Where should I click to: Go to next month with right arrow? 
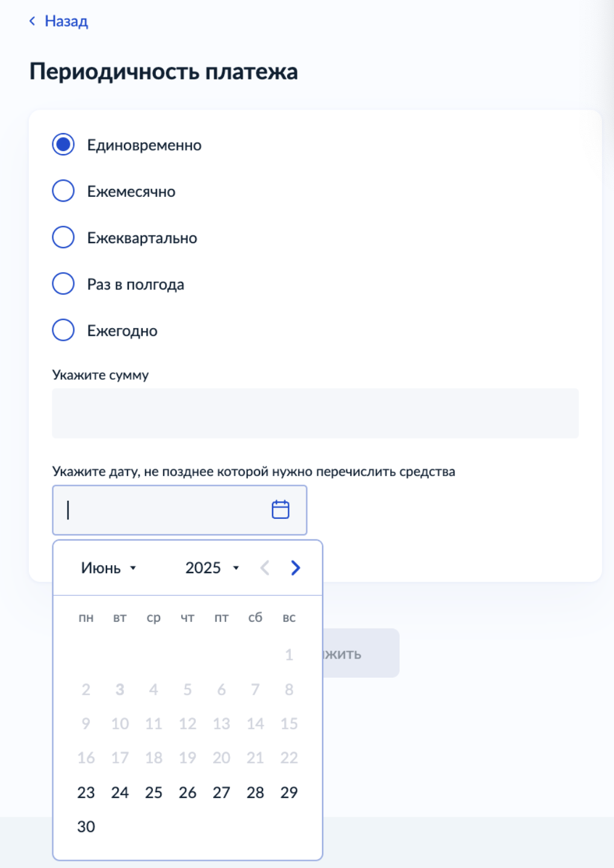[296, 568]
